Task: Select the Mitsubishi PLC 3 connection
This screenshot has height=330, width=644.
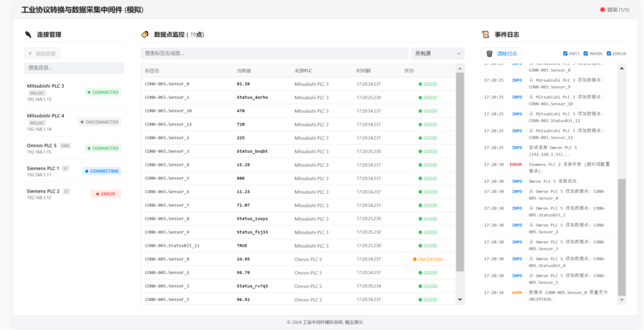Action: click(x=74, y=92)
